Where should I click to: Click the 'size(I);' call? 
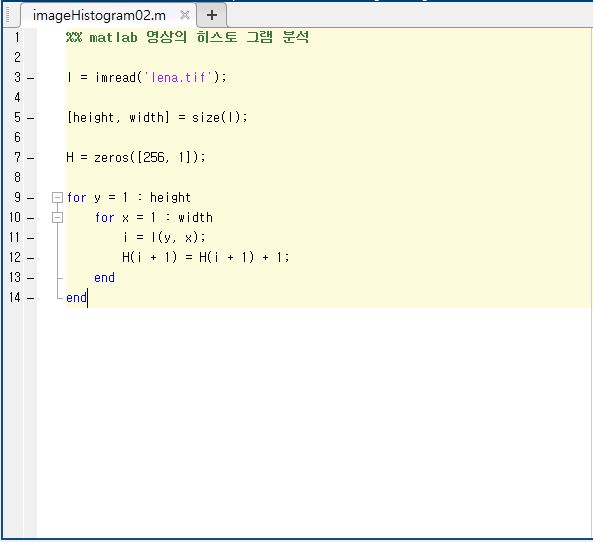point(219,117)
